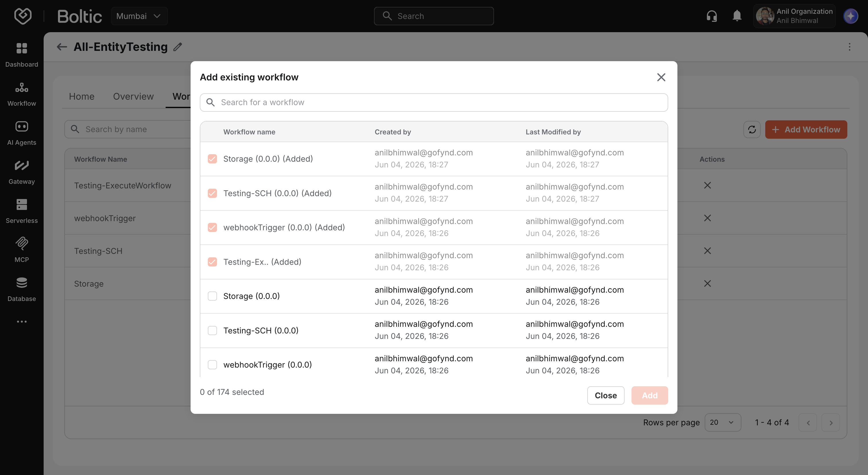Check the unadded Storage (0.0.0) checkbox
The height and width of the screenshot is (475, 868).
tap(212, 296)
